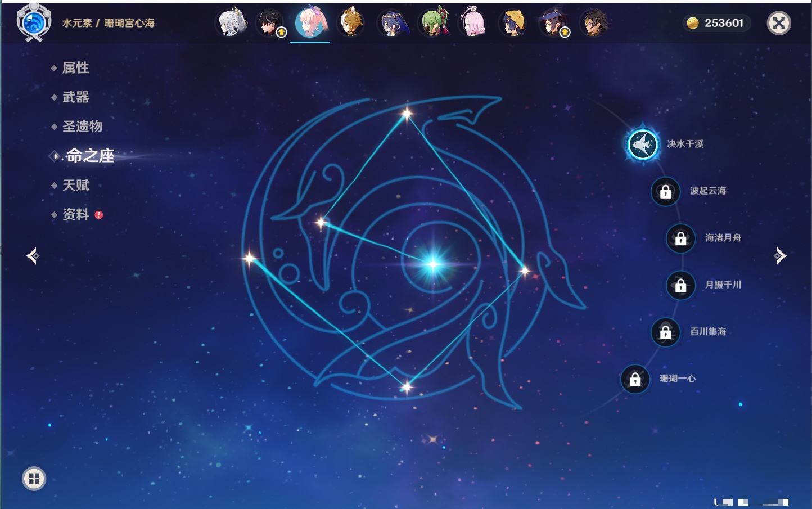
Task: Click the Mora amount 253601
Action: coord(724,23)
